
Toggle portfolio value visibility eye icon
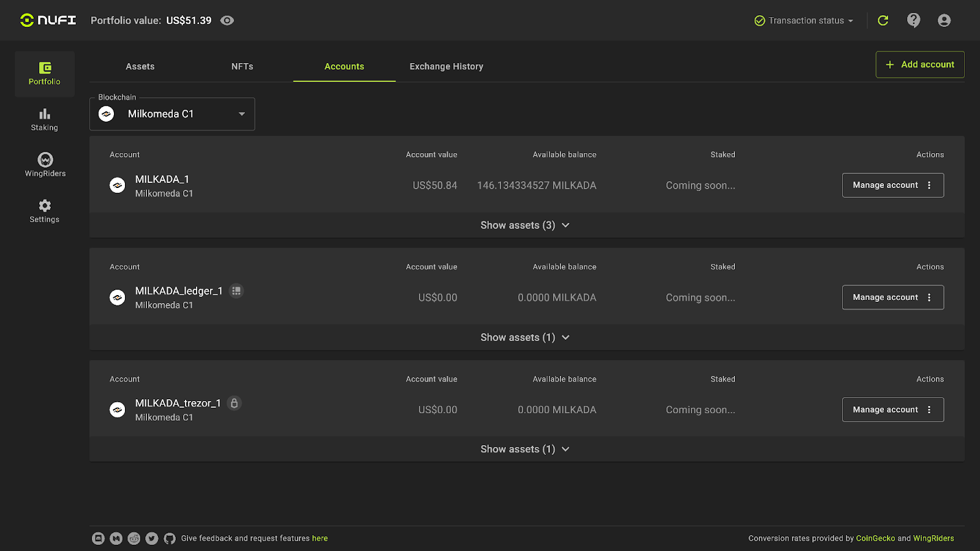227,20
